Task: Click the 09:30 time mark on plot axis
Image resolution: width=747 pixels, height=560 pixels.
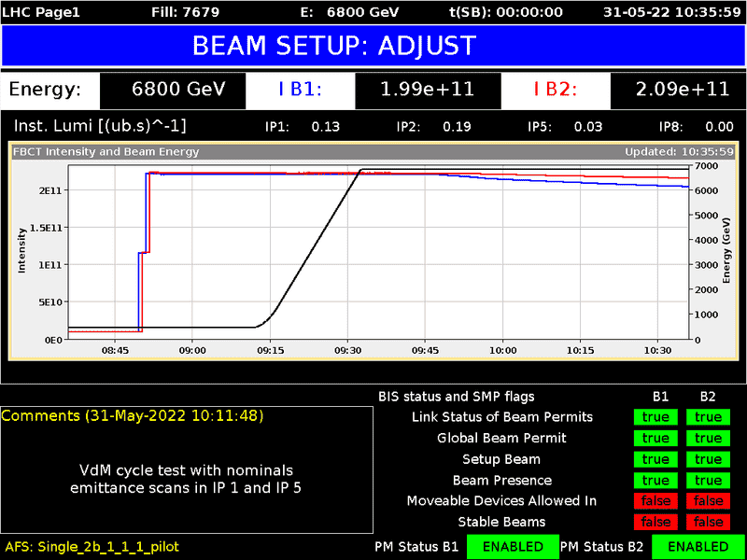Action: 347,351
